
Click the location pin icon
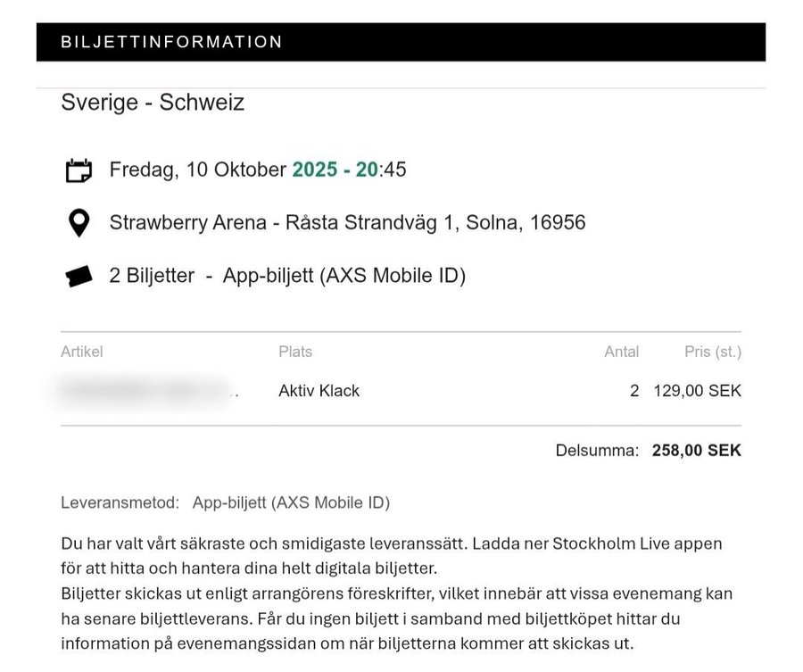pos(79,223)
